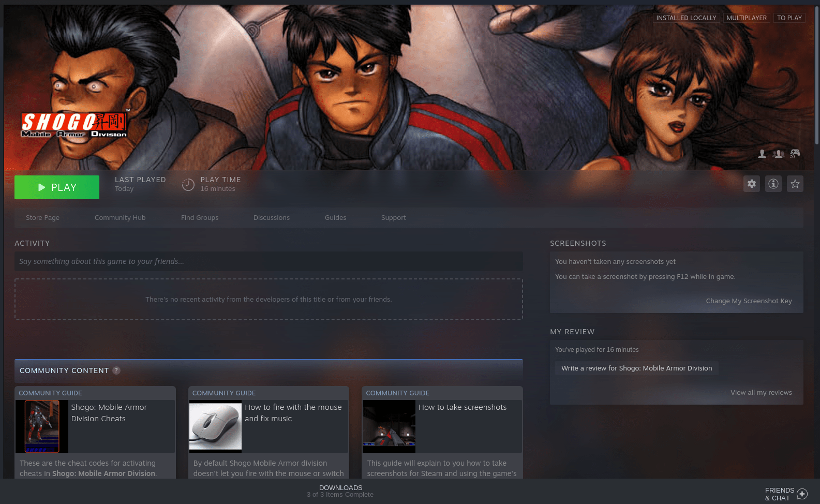Open the Store Page link

tap(43, 218)
